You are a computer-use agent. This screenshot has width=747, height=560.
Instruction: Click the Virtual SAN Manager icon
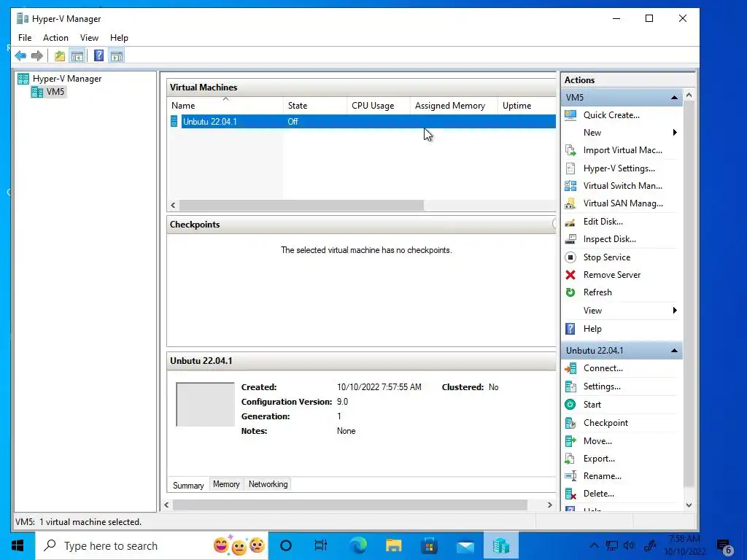(x=570, y=203)
